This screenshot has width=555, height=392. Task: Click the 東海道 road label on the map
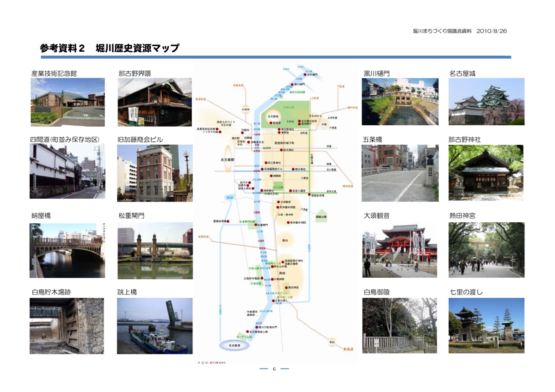click(x=348, y=349)
